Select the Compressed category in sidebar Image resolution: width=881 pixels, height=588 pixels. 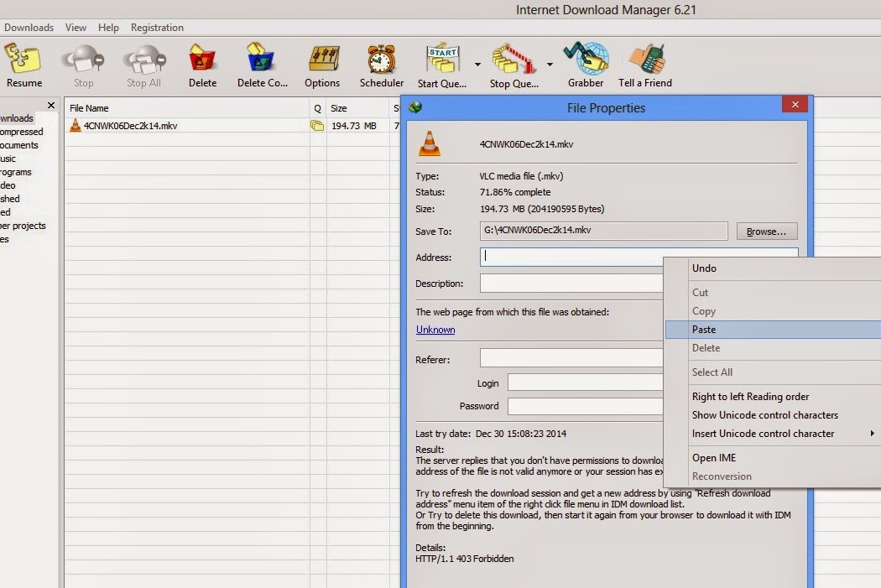coord(21,132)
